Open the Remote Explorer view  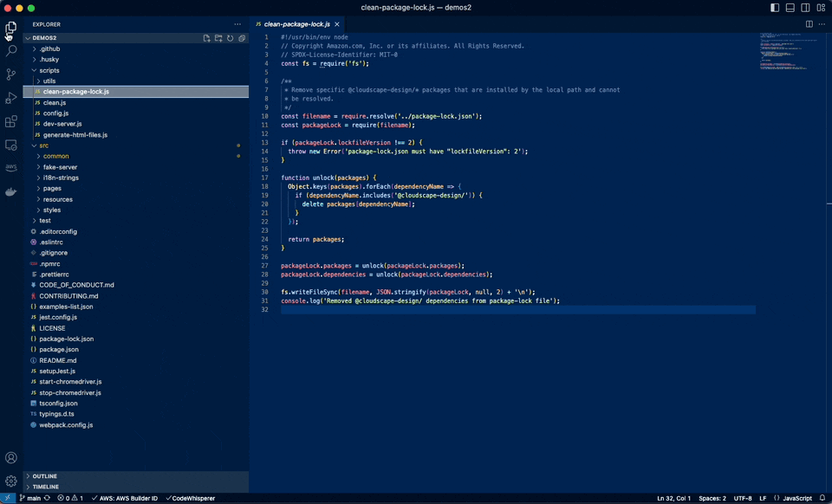point(11,145)
